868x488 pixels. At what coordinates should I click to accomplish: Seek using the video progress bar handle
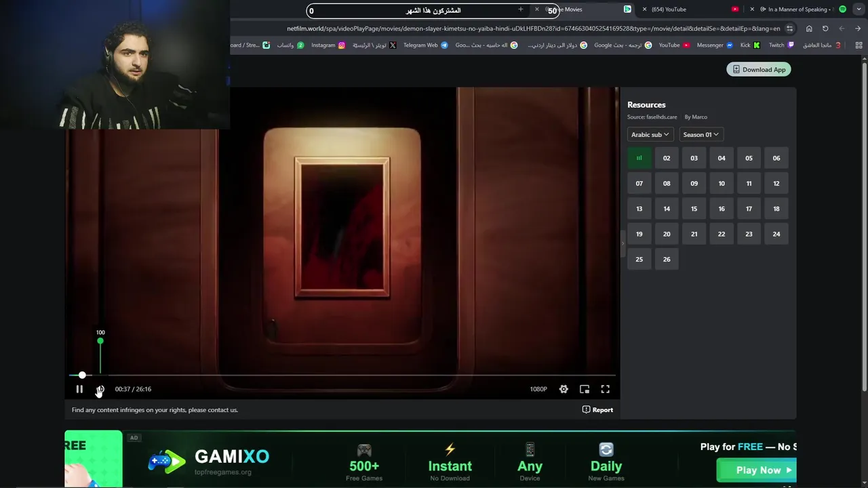(82, 375)
